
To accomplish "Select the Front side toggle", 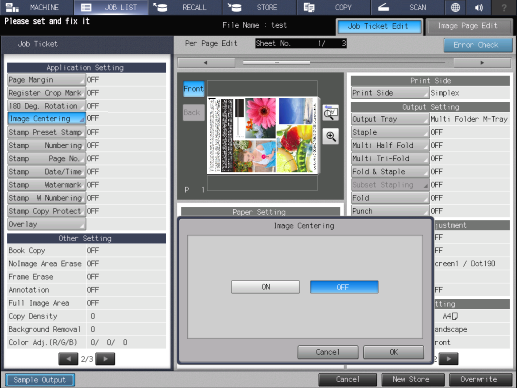I will coord(194,89).
